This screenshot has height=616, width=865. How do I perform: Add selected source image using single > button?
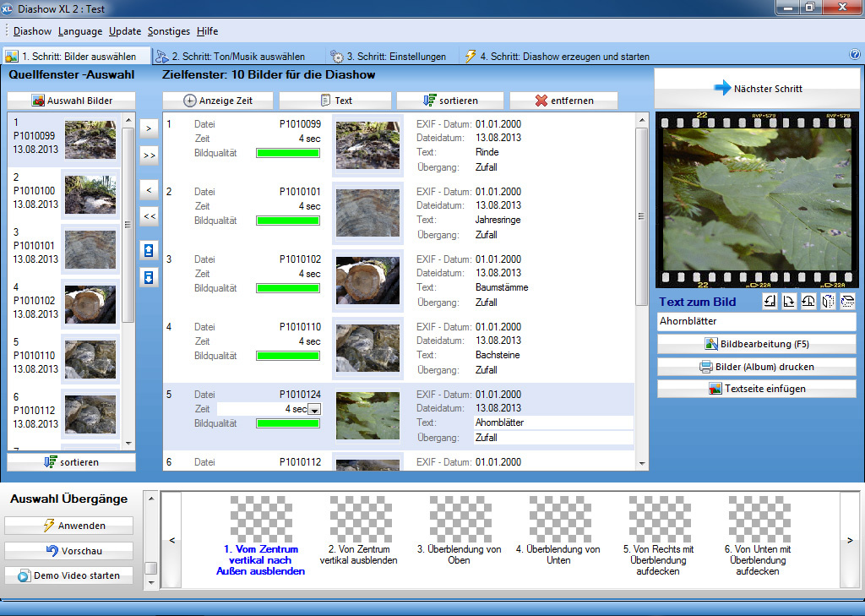[150, 128]
